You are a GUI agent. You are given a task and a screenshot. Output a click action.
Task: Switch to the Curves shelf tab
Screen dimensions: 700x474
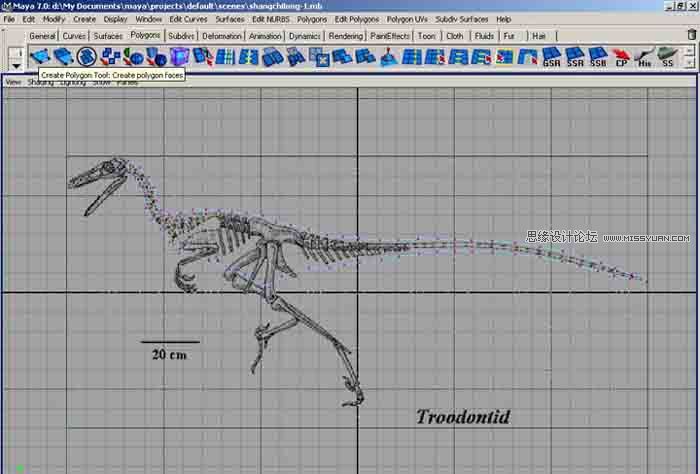[74, 36]
